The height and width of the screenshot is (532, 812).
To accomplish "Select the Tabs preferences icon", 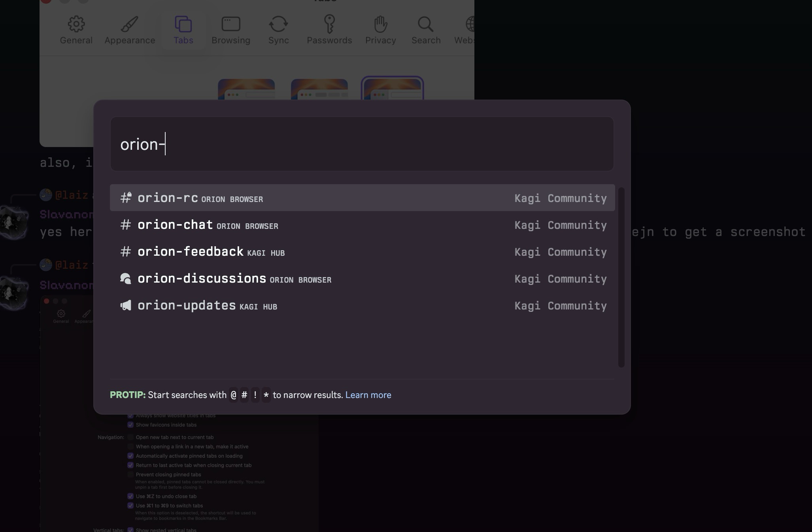I will [183, 25].
